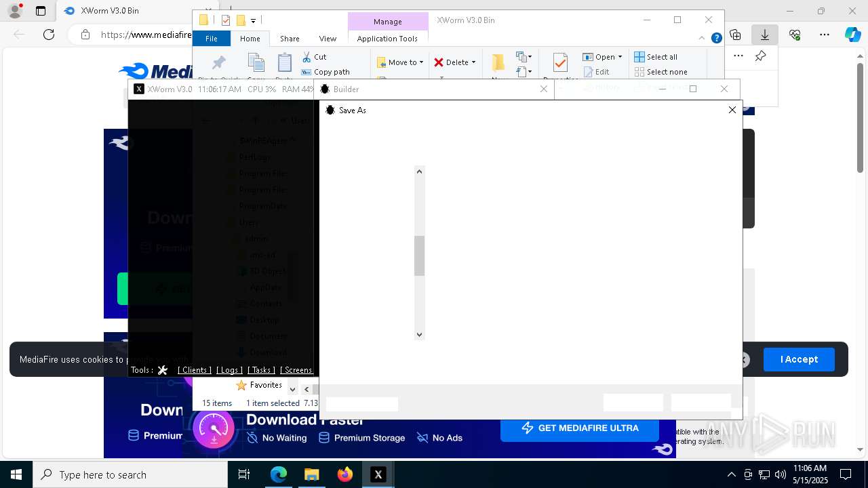Viewport: 868px width, 488px height.
Task: Open Customize Quick Access Toolbar dropdown
Action: [x=254, y=21]
